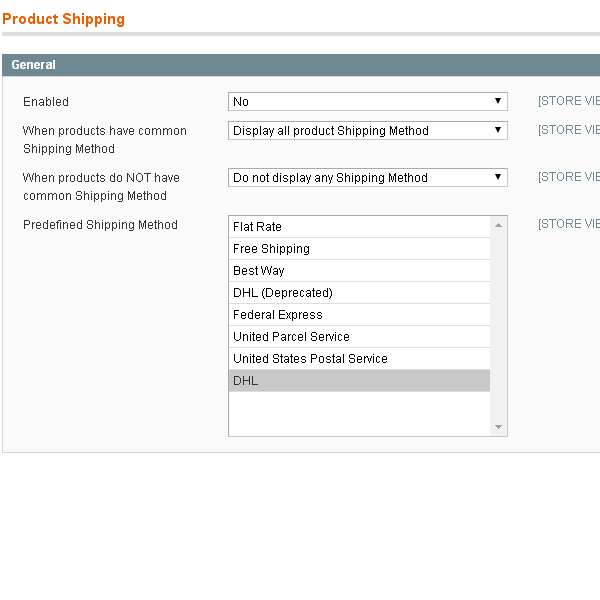
Task: Click the listbox scroll down arrow
Action: click(x=499, y=428)
